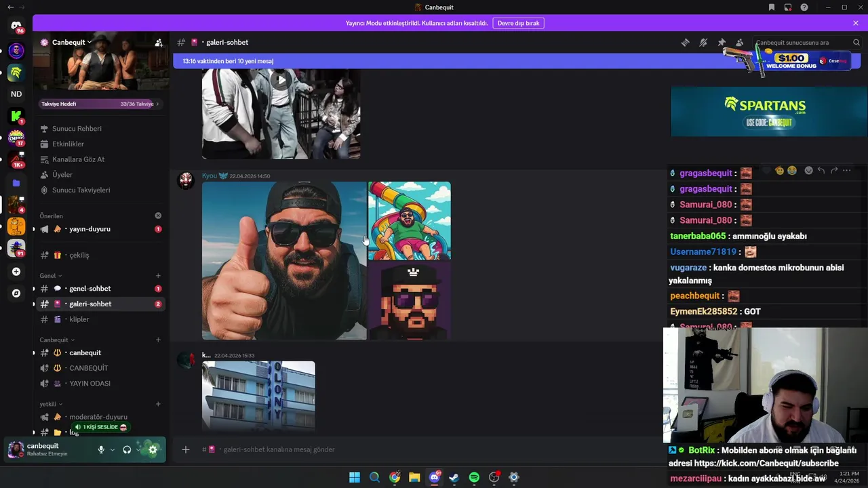Open the Colony hotel building image
The width and height of the screenshot is (868, 488).
pyautogui.click(x=258, y=396)
